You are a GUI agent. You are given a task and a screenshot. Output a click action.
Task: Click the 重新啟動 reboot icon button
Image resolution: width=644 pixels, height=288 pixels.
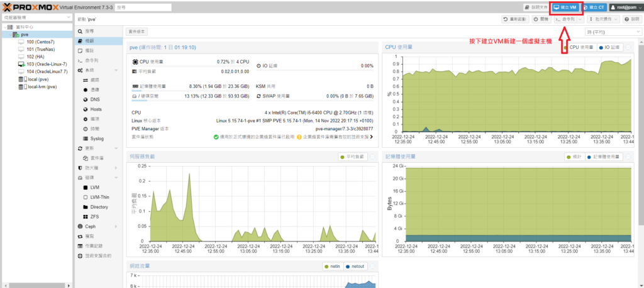515,19
